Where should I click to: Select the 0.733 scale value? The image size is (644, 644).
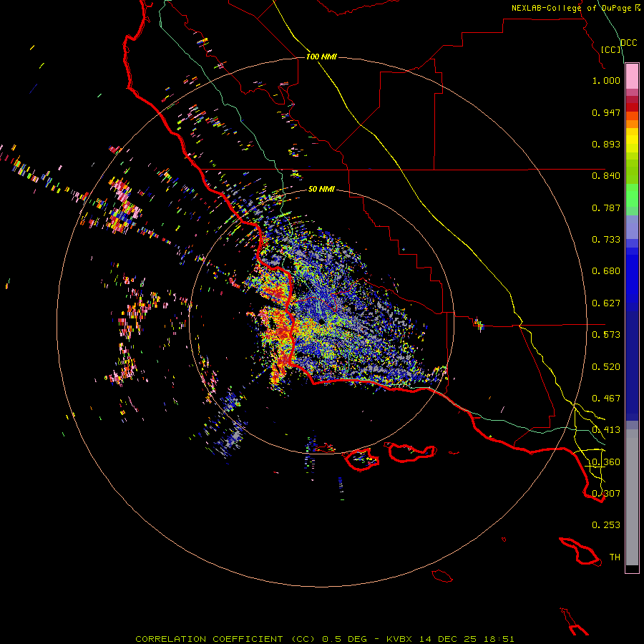(606, 240)
